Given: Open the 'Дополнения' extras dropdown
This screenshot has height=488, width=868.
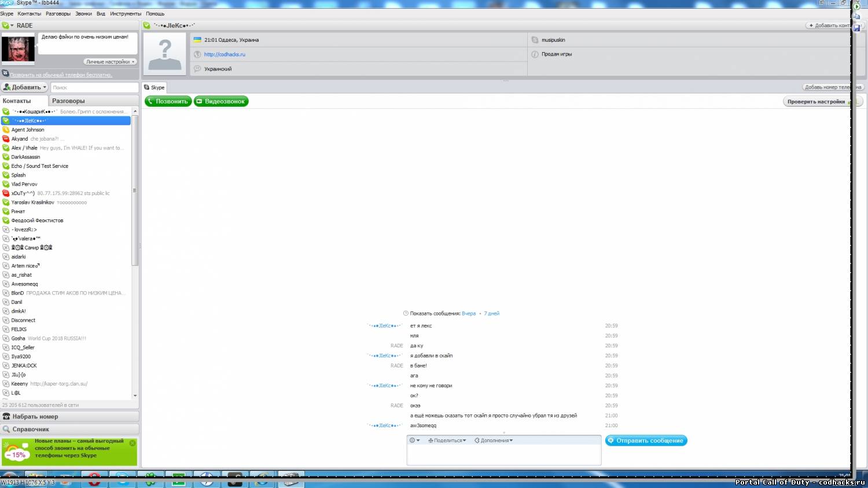Looking at the screenshot, I should click(x=494, y=441).
